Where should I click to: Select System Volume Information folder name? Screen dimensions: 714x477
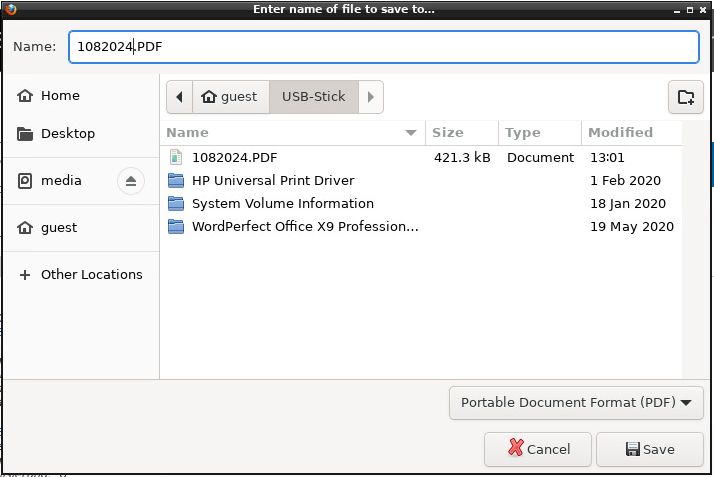click(283, 203)
